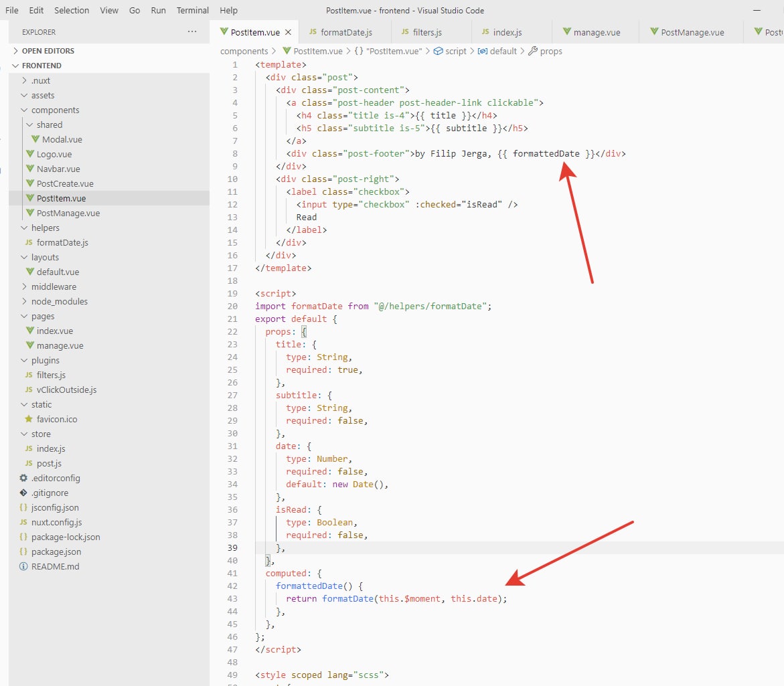Click the star icon beside favicon.ico
Image resolution: width=784 pixels, height=686 pixels.
(29, 419)
